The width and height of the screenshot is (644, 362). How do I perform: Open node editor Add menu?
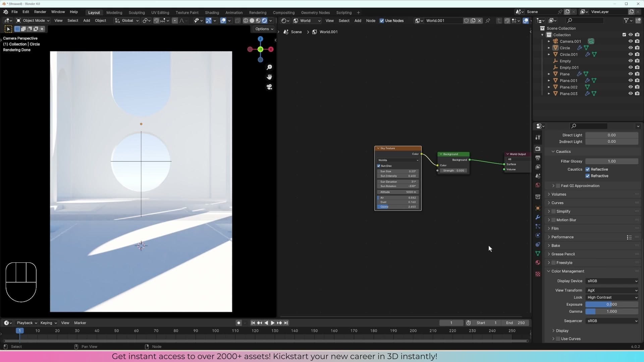[x=358, y=20]
